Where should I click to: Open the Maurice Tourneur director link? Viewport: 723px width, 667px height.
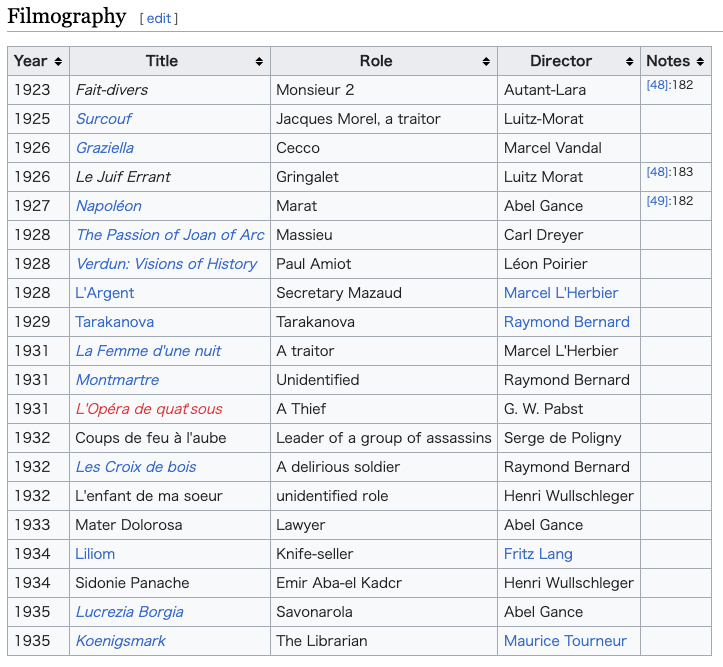click(565, 641)
